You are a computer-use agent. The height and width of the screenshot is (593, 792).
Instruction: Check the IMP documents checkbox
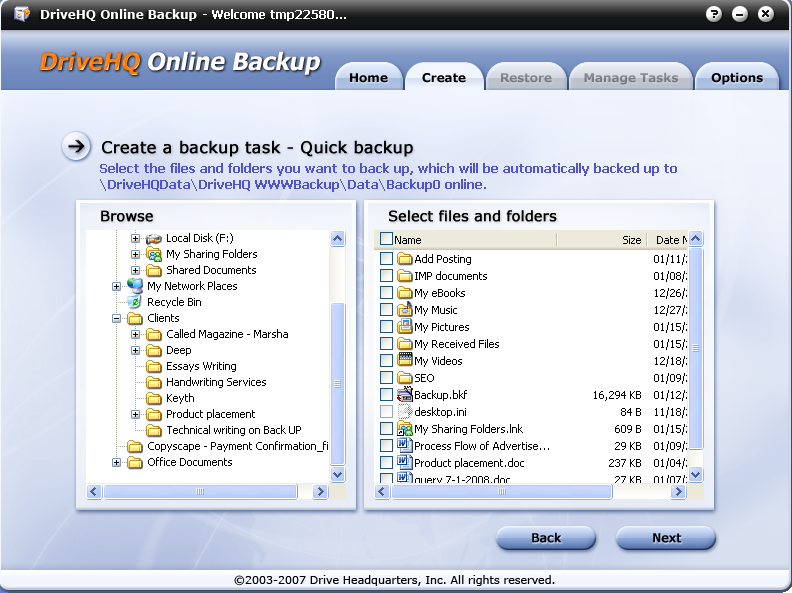point(386,276)
